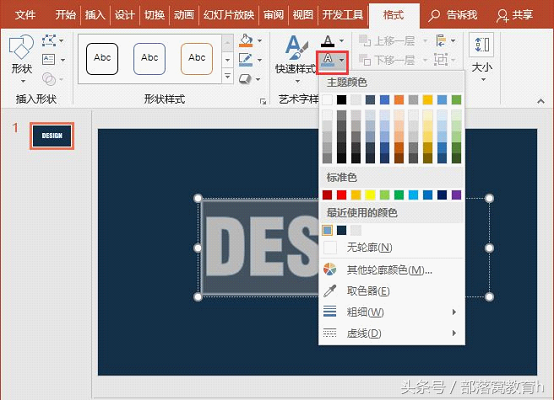Click the Text Outline icon
554x400 pixels.
pyautogui.click(x=328, y=59)
